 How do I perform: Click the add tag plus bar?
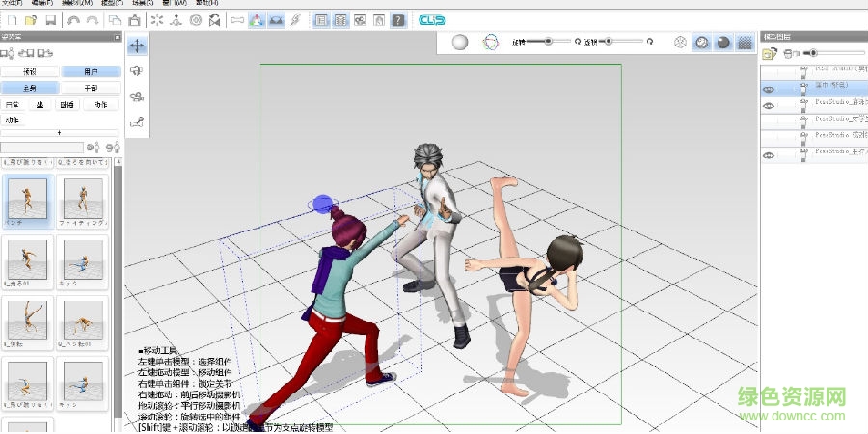click(59, 133)
